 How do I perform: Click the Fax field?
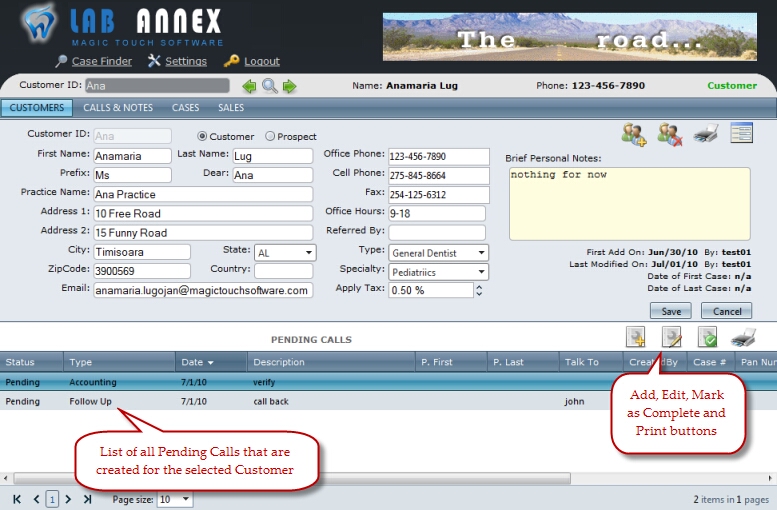point(439,195)
